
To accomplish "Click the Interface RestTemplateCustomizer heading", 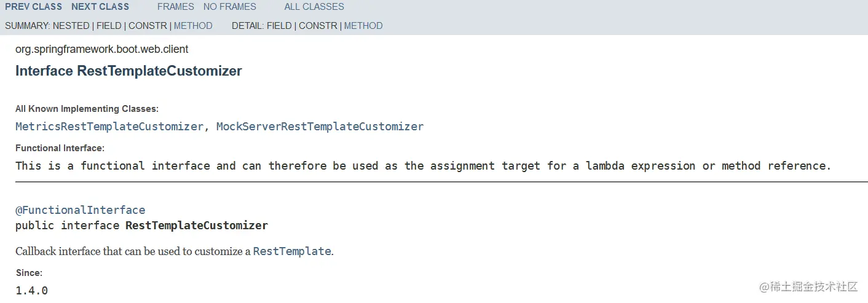I will 128,71.
